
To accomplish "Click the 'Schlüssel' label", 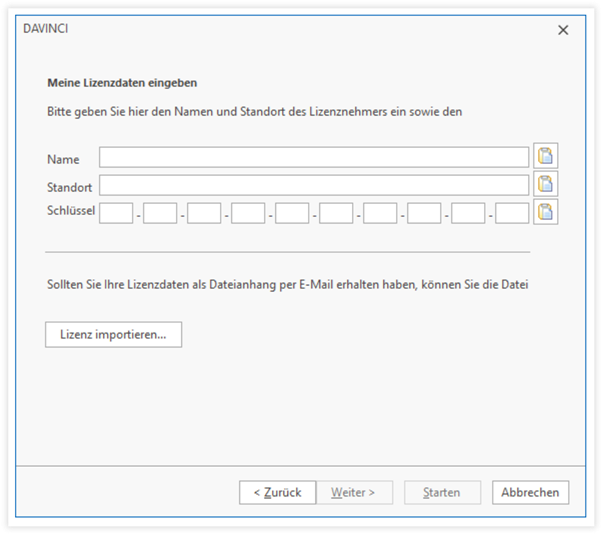I will tap(71, 210).
